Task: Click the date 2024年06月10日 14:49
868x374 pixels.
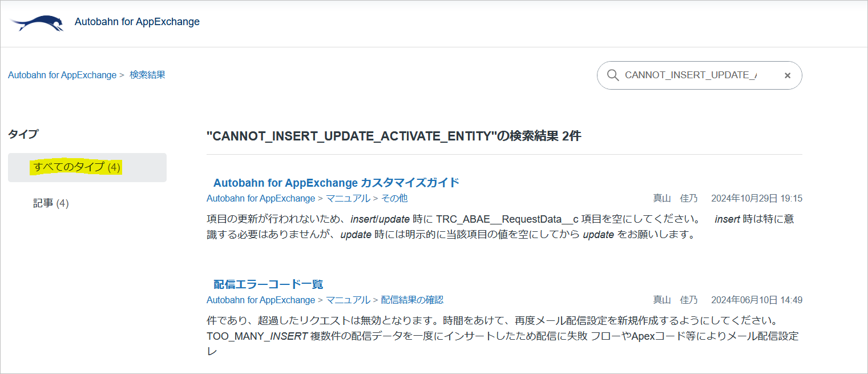Action: (x=757, y=300)
